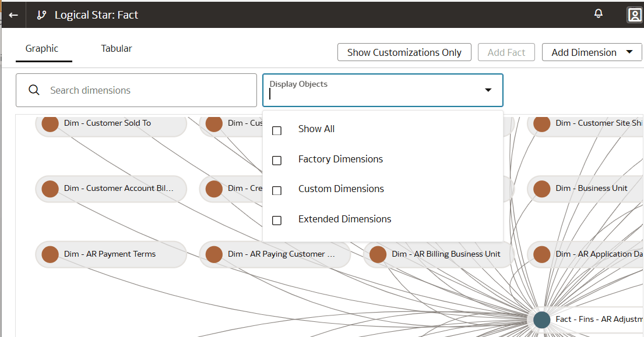Click Show Customizations Only
Screen dimensions: 644x337
(x=404, y=52)
